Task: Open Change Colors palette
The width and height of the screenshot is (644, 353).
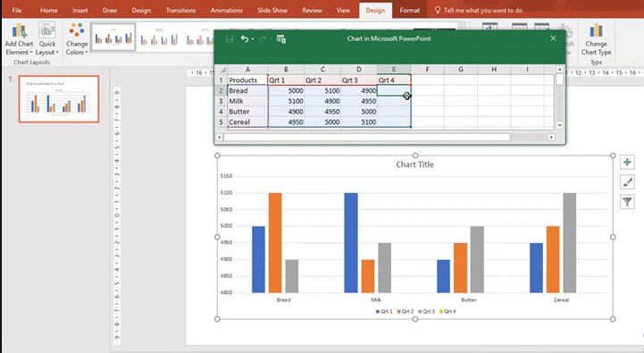Action: point(77,39)
